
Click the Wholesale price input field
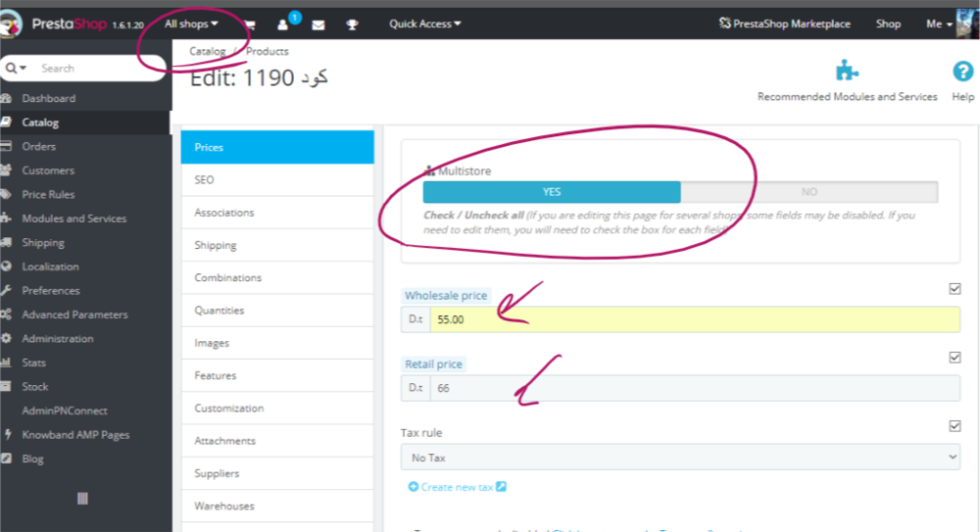click(695, 319)
